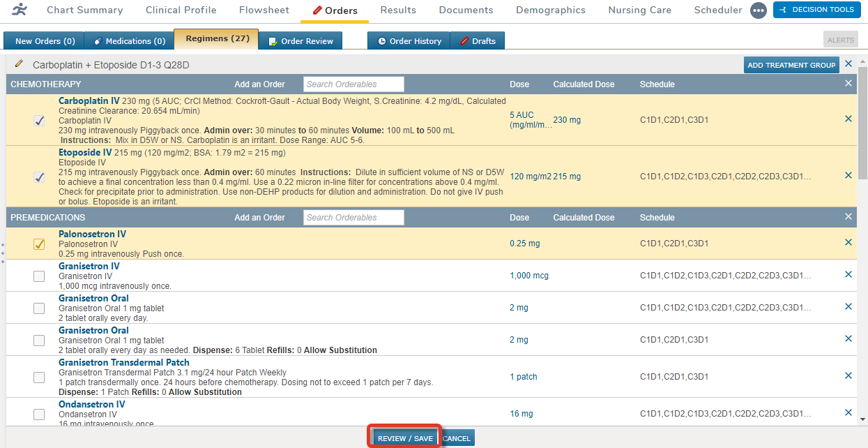Check the Granisetron IV checkbox

pos(39,276)
